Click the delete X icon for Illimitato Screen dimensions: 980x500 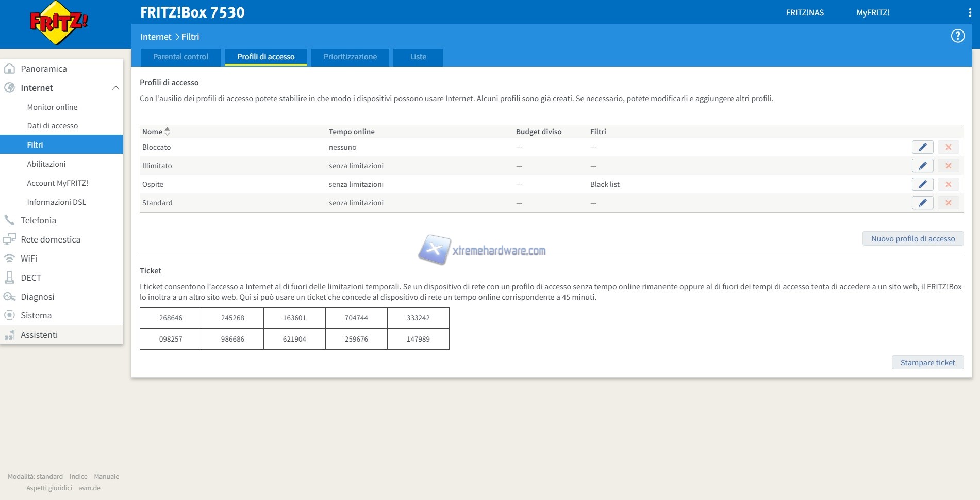point(948,166)
